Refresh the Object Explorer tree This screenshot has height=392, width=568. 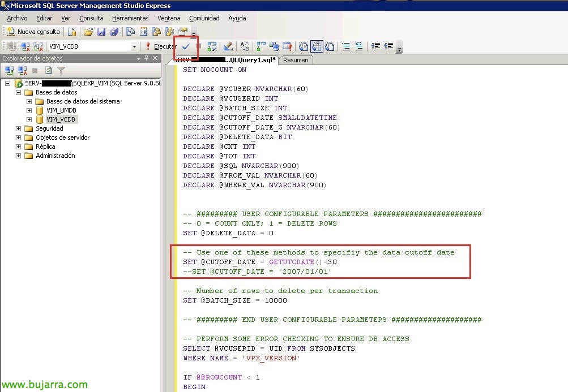48,70
